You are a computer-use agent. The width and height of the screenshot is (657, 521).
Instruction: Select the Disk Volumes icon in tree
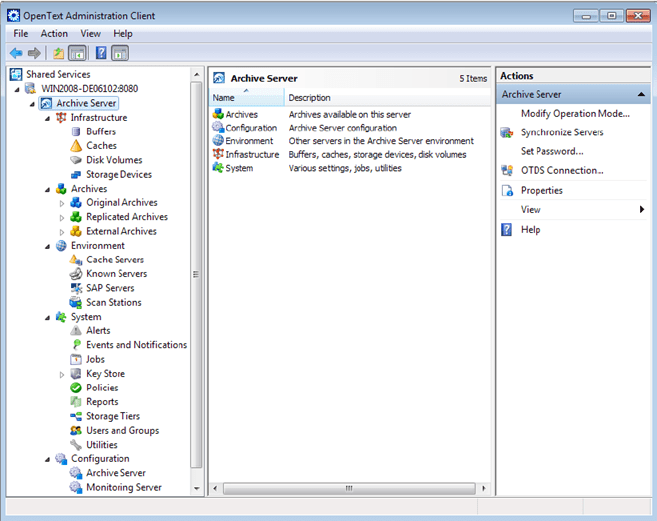click(76, 160)
